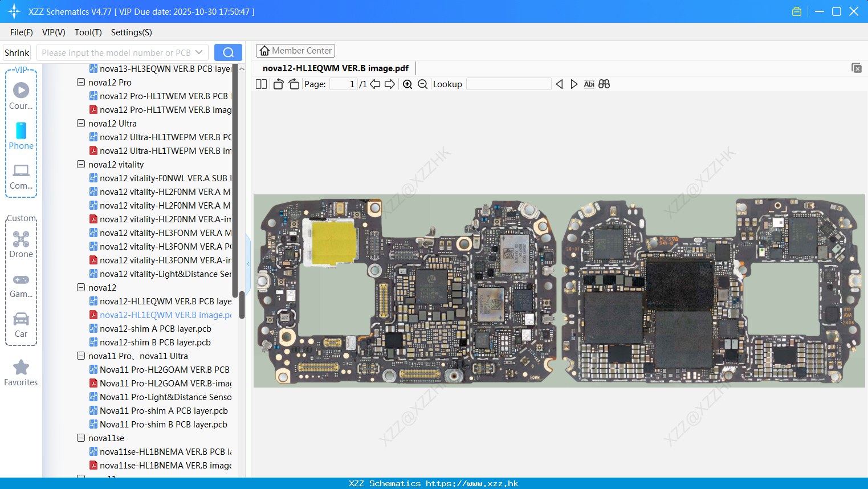Open nova12 vitality-Light&Distance Sensor file
868x489 pixels.
tap(161, 274)
